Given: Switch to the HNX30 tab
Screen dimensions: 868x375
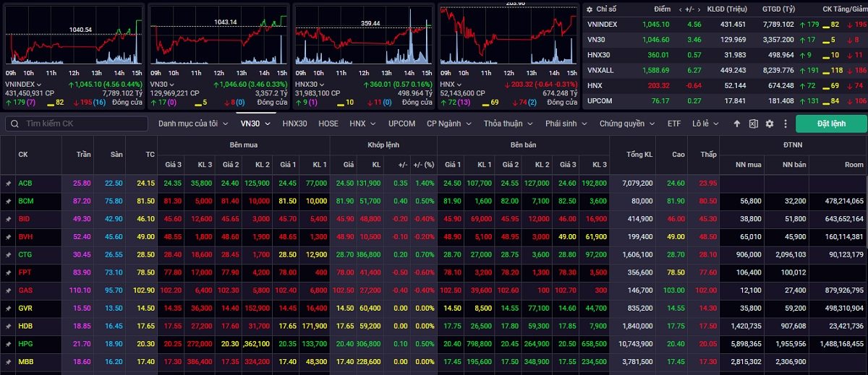Looking at the screenshot, I should (x=294, y=124).
